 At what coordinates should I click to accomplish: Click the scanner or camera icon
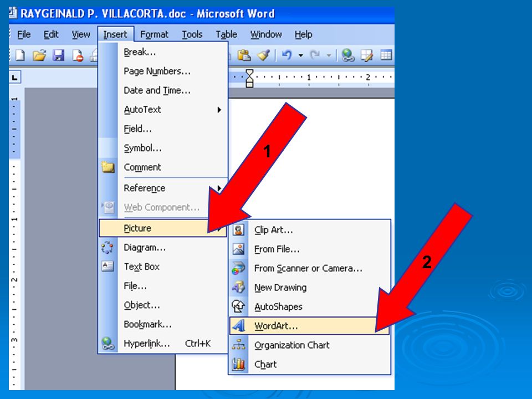coord(238,268)
